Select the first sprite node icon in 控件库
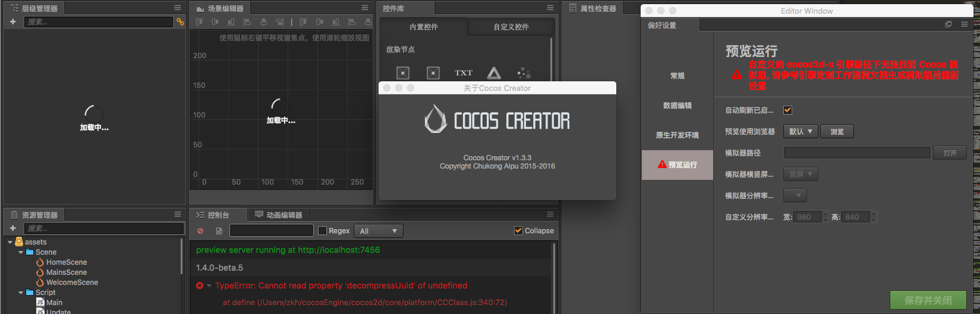Viewport: 980px width, 314px height. 403,73
